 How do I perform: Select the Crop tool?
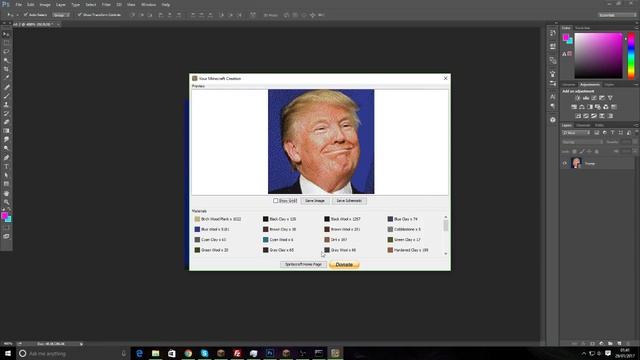(6, 69)
